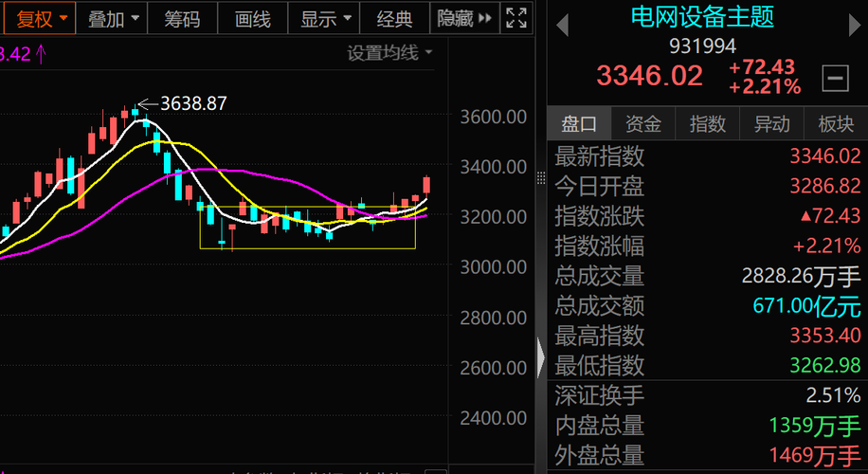Select the 盘口 tab
This screenshot has width=868, height=474.
point(579,124)
